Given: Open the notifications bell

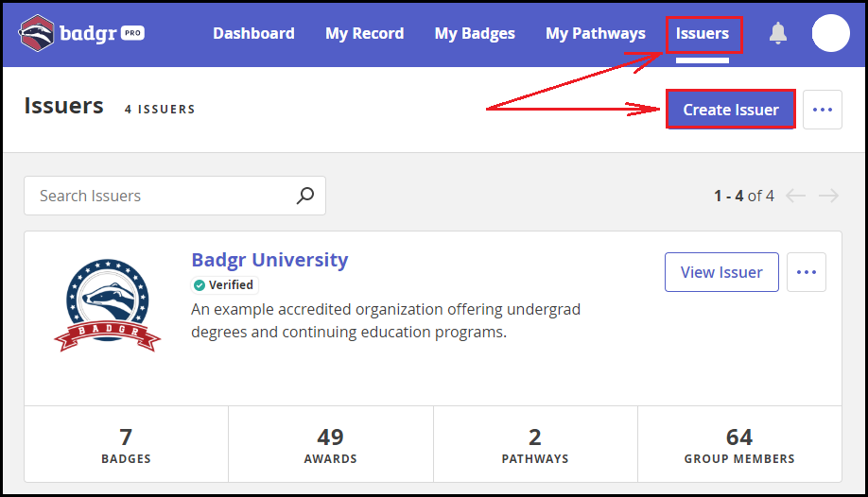Looking at the screenshot, I should click(778, 33).
